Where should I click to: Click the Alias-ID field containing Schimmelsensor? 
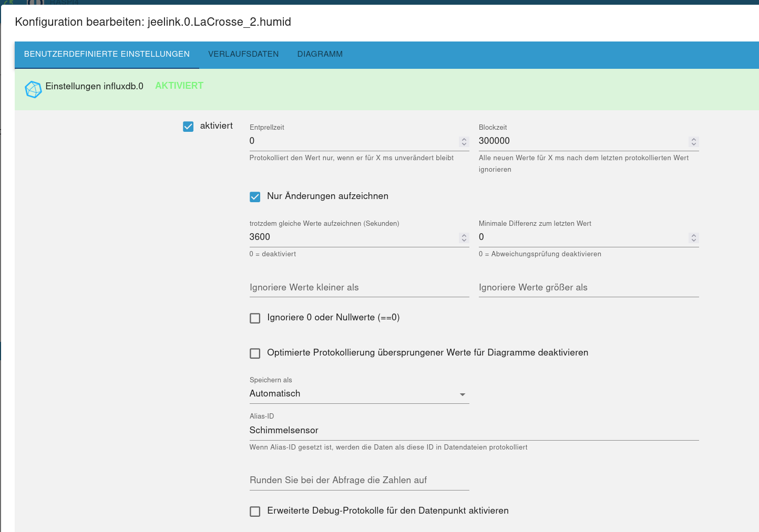[x=473, y=431]
